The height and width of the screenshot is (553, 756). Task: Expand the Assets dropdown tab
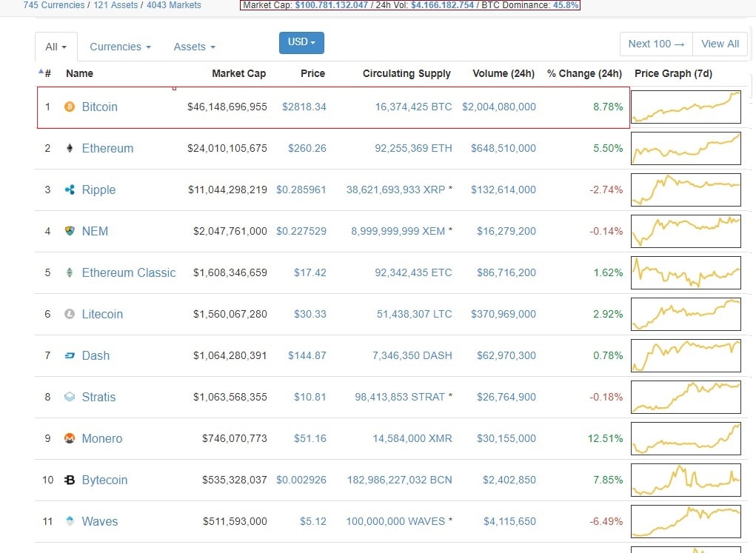point(194,47)
